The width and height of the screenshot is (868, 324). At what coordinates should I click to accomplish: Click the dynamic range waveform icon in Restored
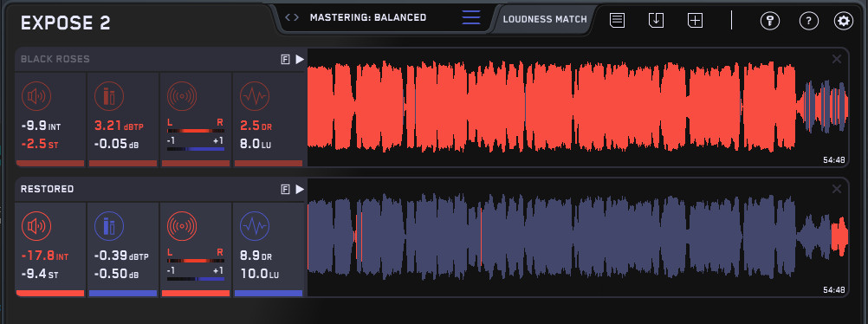tap(255, 226)
